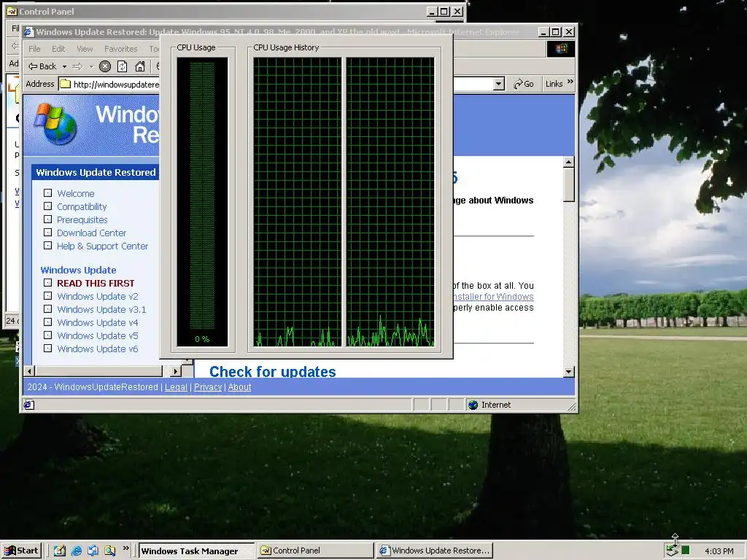
Task: Expand the Quick Launch overflow chevron
Action: [125, 548]
